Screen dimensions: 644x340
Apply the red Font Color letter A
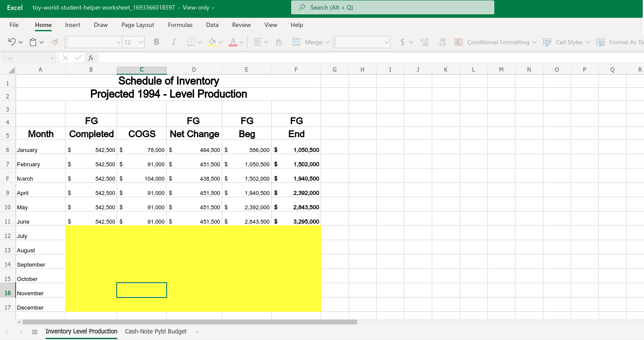233,42
